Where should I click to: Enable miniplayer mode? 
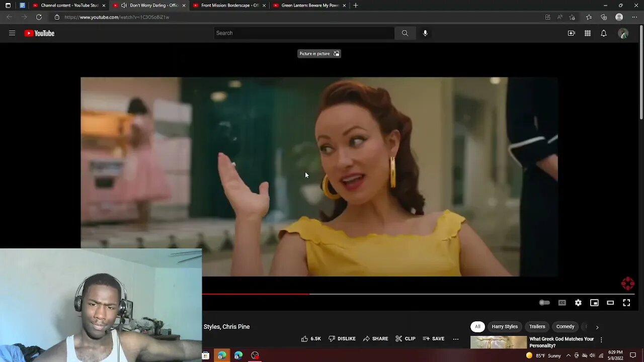(x=594, y=303)
